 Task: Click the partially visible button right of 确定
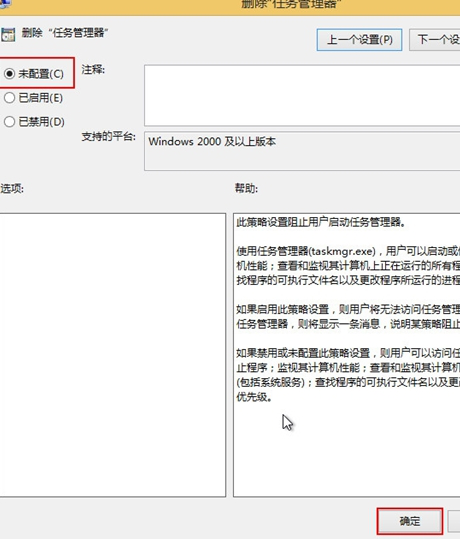(x=454, y=521)
